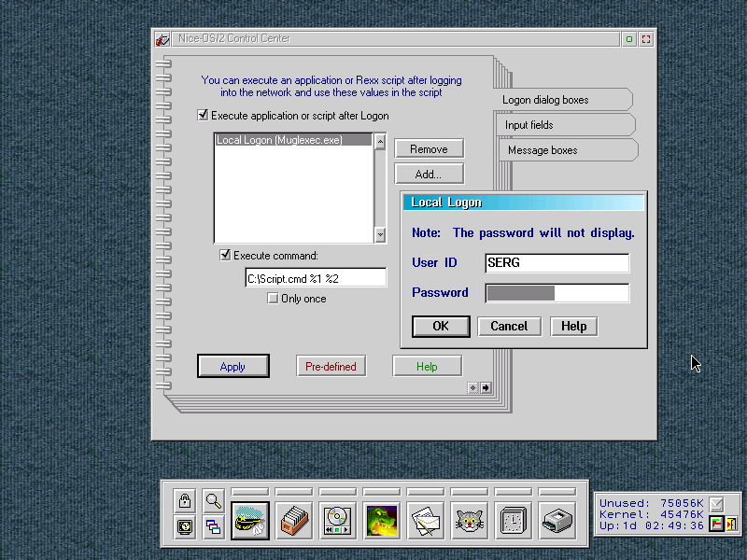747x560 pixels.
Task: Cancel the Local Logon dialog
Action: [x=509, y=326]
